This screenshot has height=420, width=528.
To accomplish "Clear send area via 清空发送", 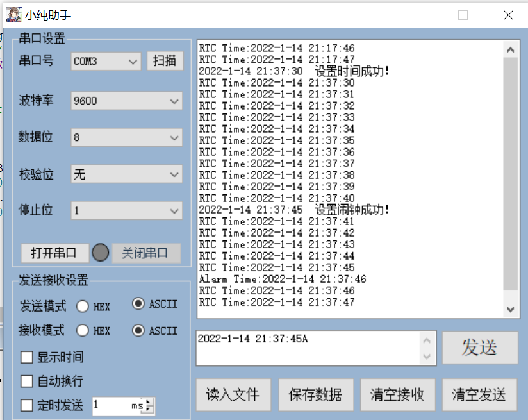I will point(479,395).
